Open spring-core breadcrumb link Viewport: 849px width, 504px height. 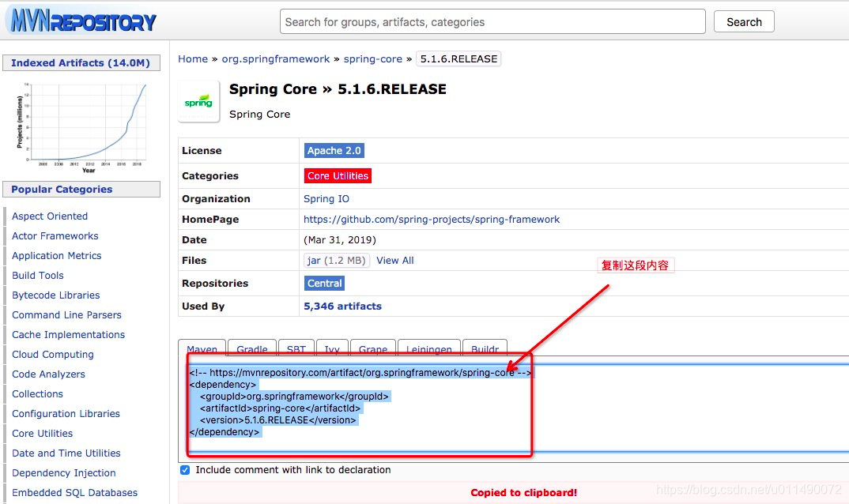click(x=373, y=59)
